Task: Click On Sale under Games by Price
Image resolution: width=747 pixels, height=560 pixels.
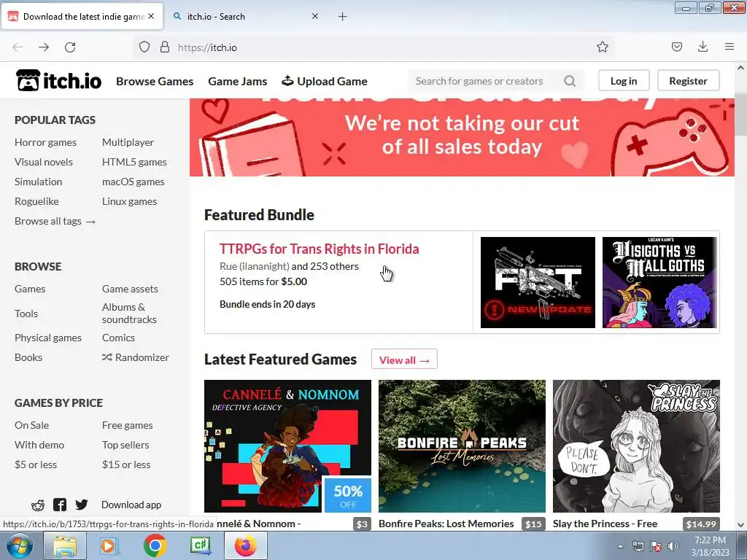Action: pyautogui.click(x=32, y=425)
